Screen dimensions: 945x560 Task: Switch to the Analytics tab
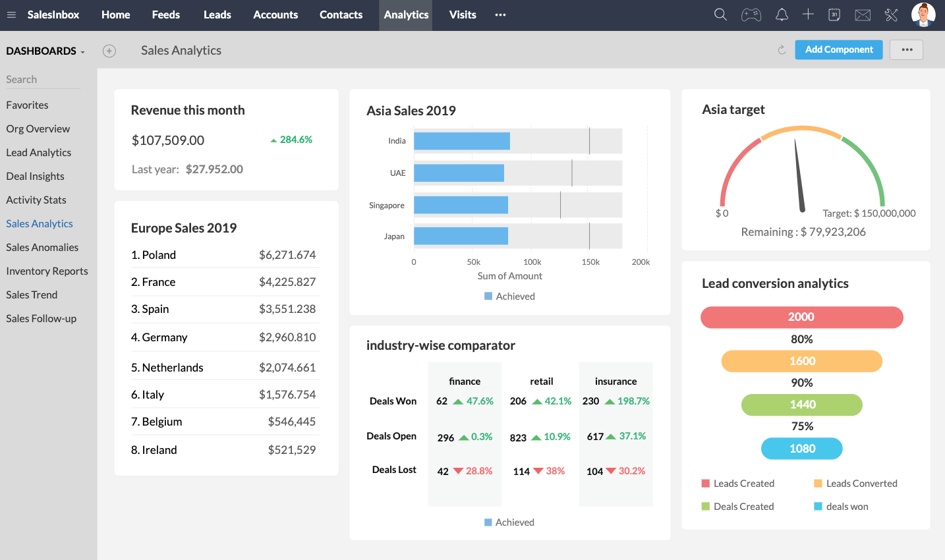(x=405, y=14)
